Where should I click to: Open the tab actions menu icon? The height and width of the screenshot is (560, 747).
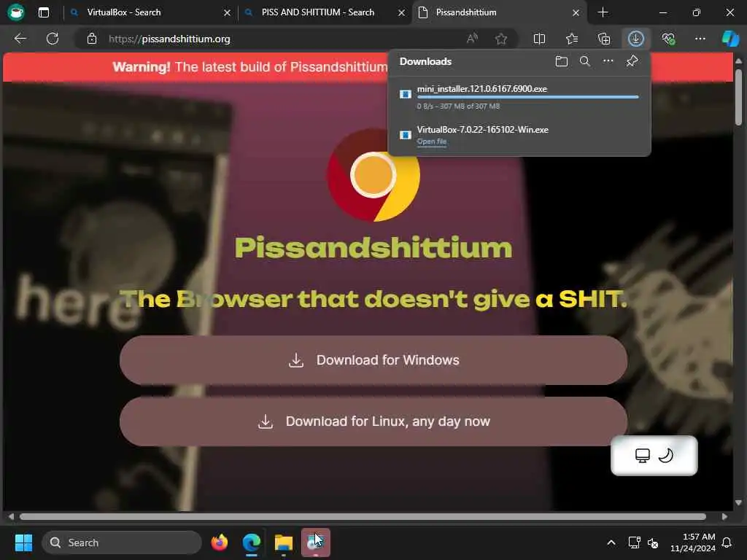point(43,12)
